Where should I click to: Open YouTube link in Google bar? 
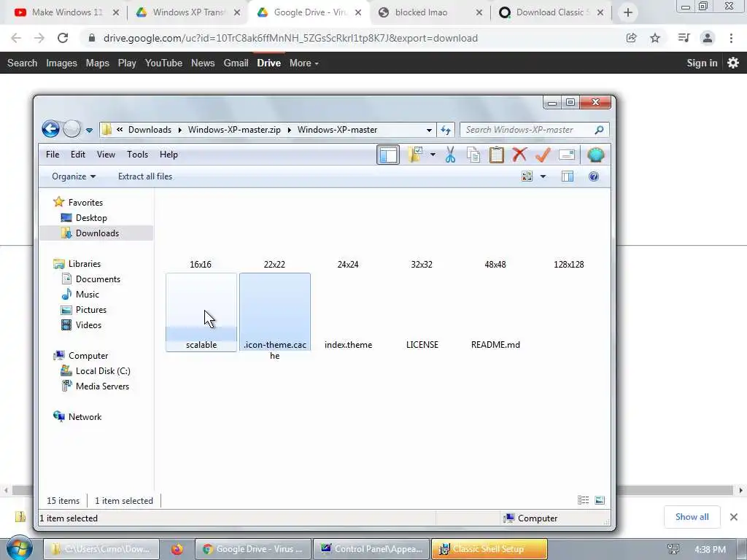(163, 63)
